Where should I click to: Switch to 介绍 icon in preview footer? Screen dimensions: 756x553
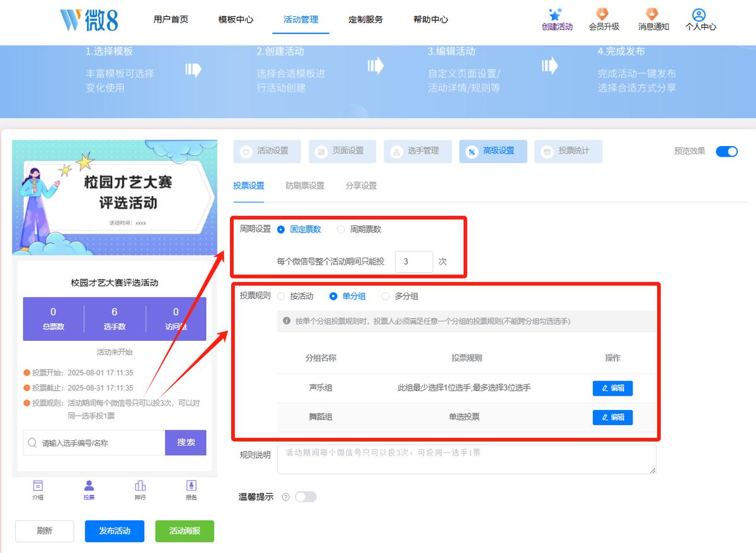pyautogui.click(x=38, y=486)
